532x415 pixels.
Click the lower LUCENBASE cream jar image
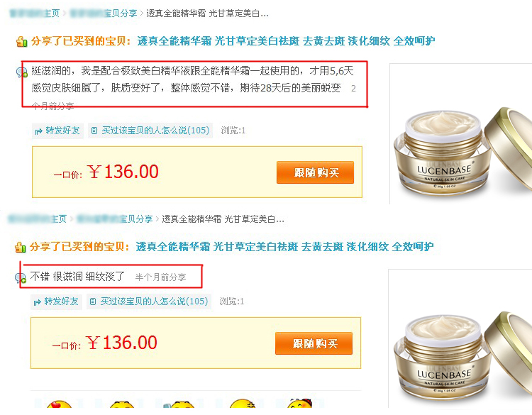click(x=460, y=338)
